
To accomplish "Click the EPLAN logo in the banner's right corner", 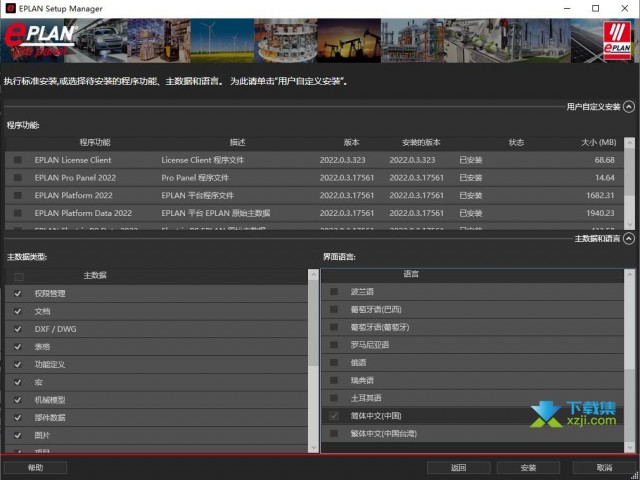I will point(617,41).
